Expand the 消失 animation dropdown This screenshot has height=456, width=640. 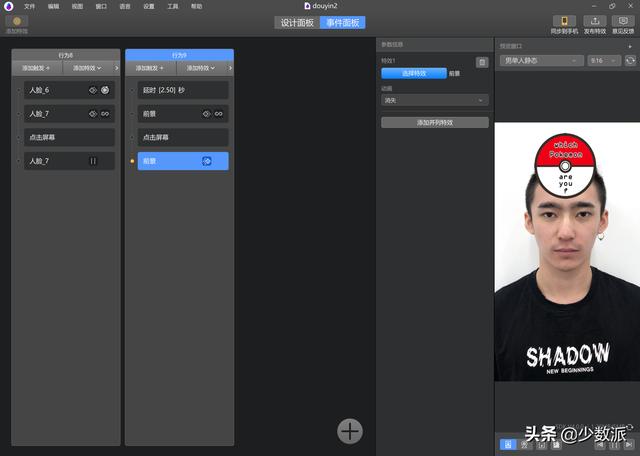click(434, 100)
